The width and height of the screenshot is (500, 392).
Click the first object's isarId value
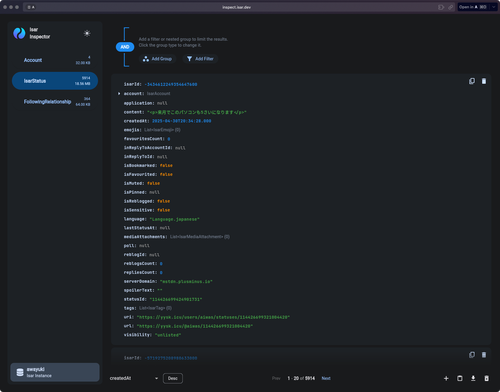171,85
